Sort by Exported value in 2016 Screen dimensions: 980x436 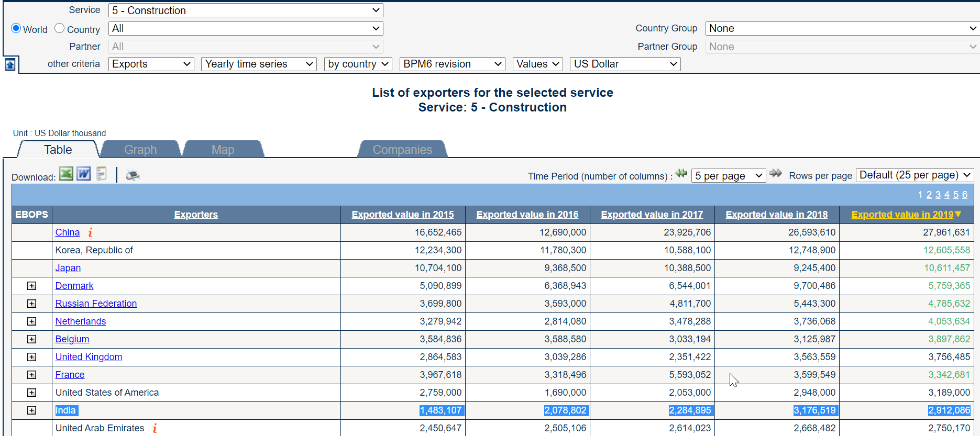[x=527, y=215]
